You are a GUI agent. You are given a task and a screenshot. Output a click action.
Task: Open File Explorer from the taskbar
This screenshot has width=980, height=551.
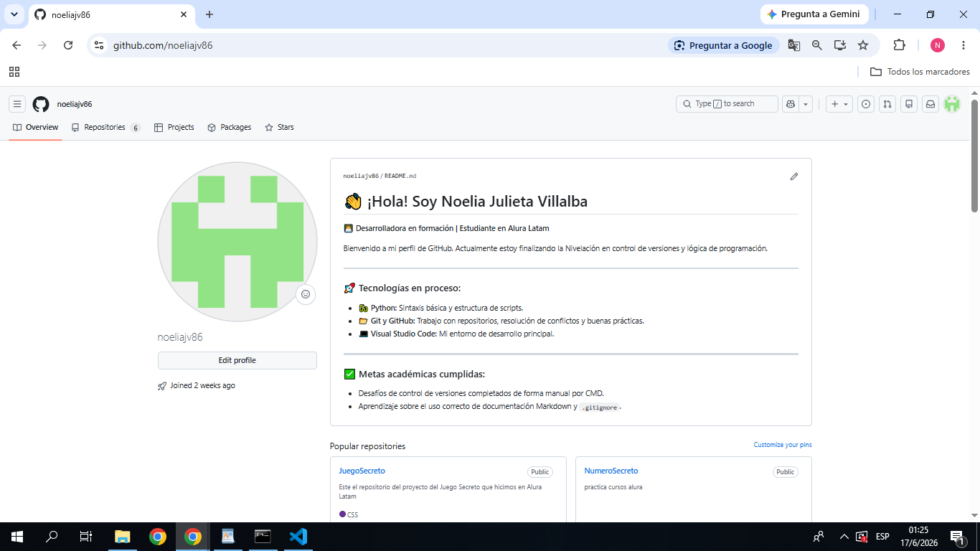click(123, 537)
